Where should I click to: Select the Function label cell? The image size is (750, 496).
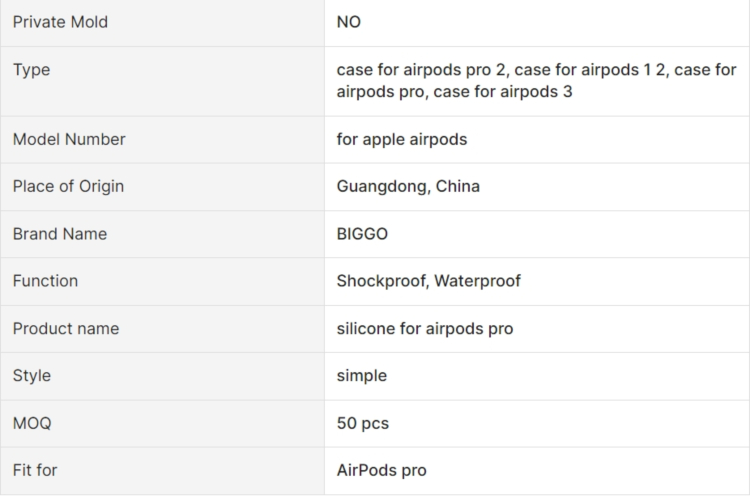pyautogui.click(x=45, y=281)
